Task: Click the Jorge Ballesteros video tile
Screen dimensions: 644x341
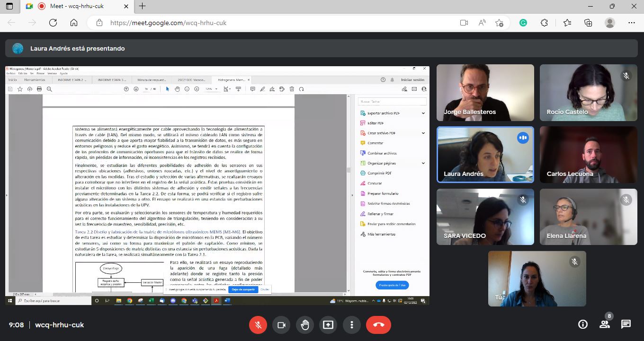Action: tap(485, 93)
